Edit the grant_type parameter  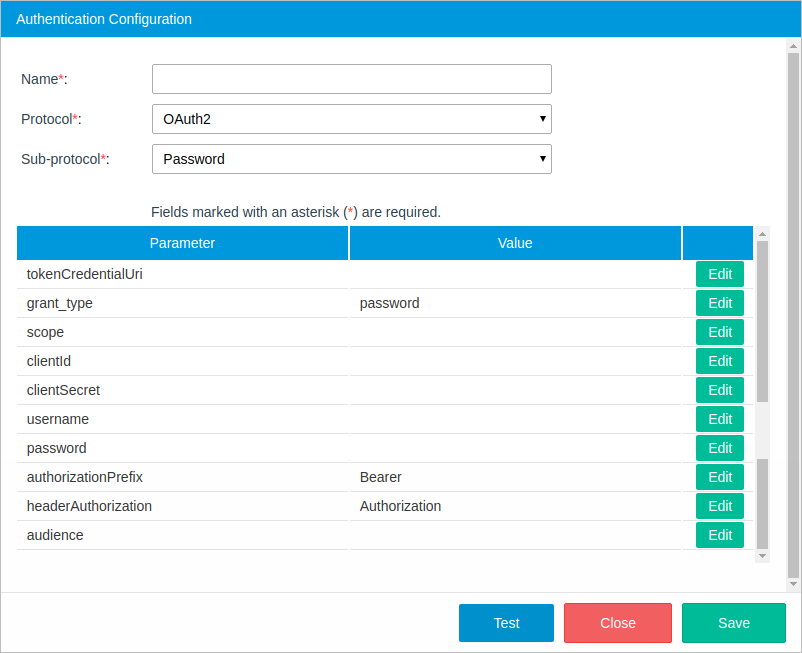coord(719,303)
